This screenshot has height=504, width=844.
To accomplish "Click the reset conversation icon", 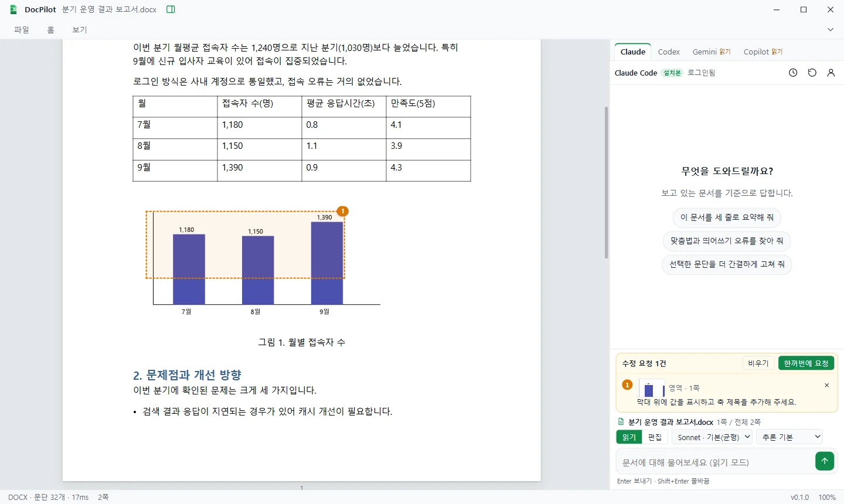I will (x=812, y=73).
